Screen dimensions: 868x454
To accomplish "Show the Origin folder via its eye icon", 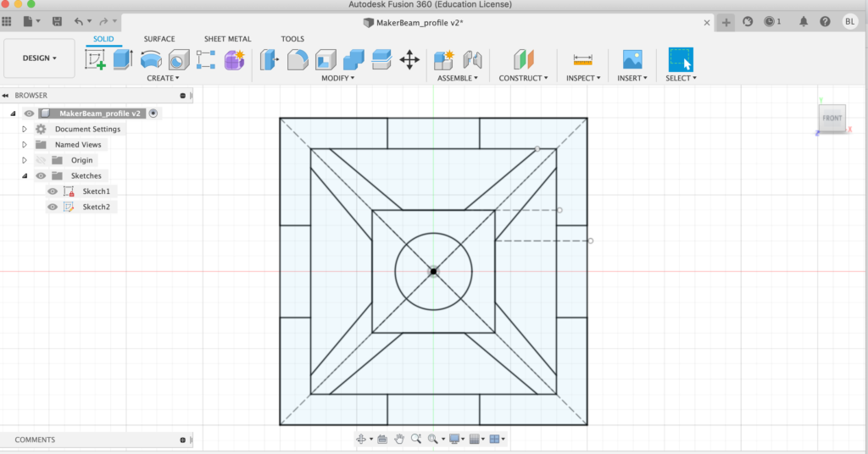I will coord(40,160).
